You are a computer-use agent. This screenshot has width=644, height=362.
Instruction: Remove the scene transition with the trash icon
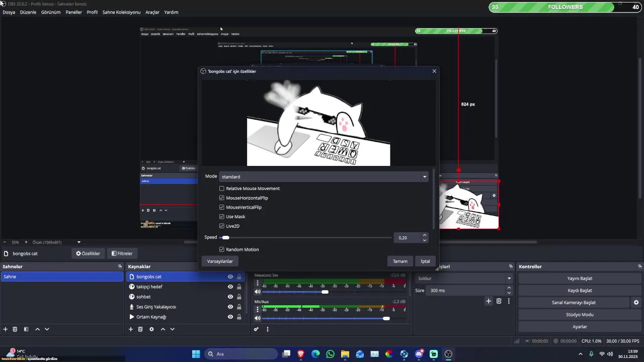point(499,301)
